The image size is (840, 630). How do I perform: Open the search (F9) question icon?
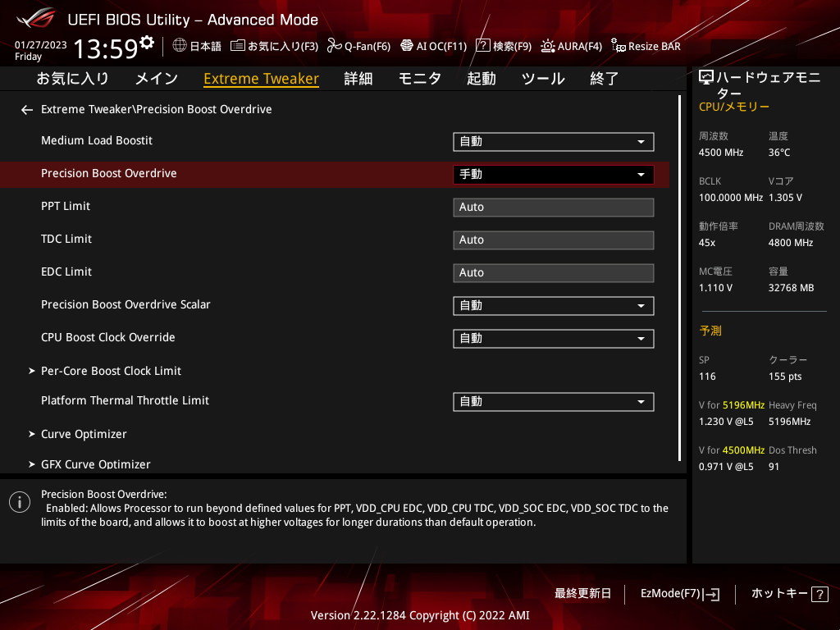point(482,46)
